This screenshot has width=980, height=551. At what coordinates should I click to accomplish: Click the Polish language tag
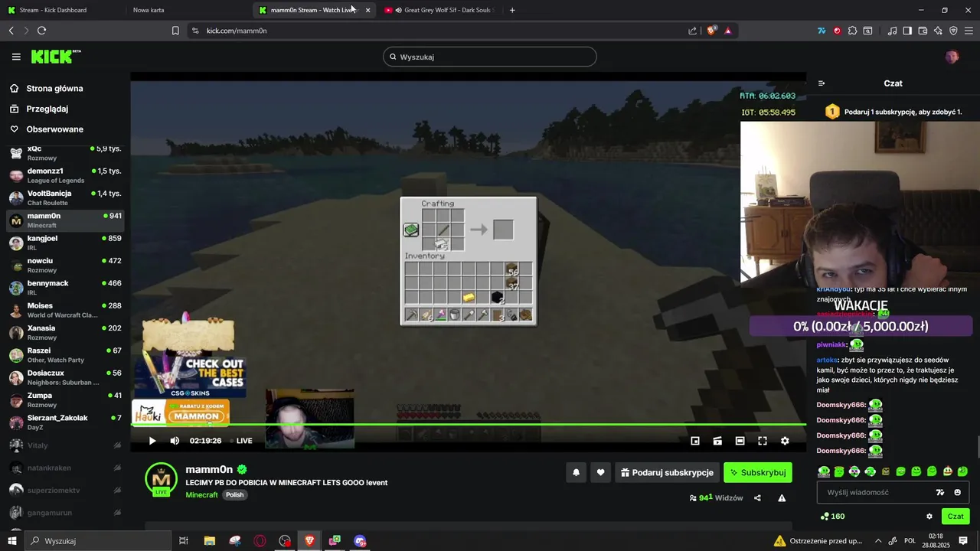tap(234, 495)
